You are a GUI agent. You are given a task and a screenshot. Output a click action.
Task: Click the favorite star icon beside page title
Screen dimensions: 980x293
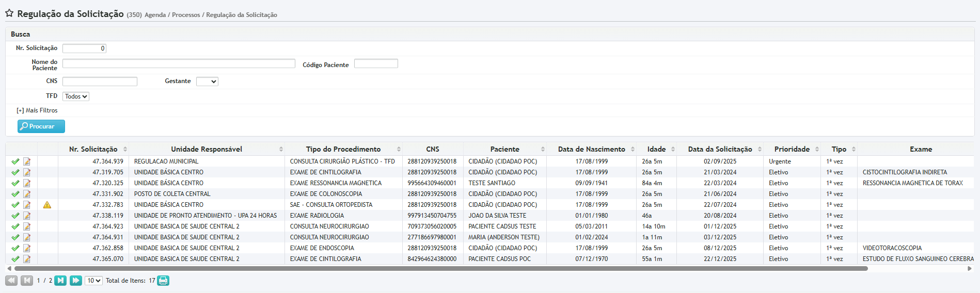point(9,13)
